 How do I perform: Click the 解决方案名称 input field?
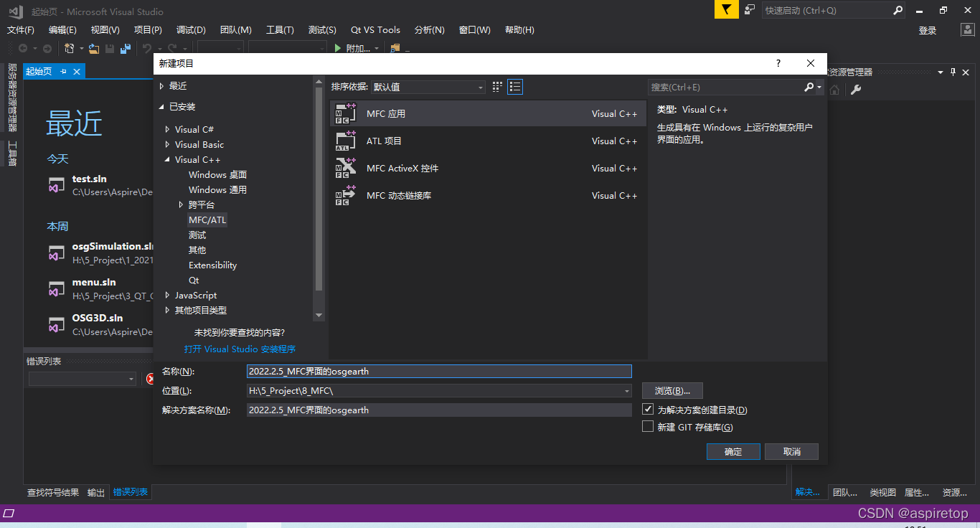tap(439, 410)
